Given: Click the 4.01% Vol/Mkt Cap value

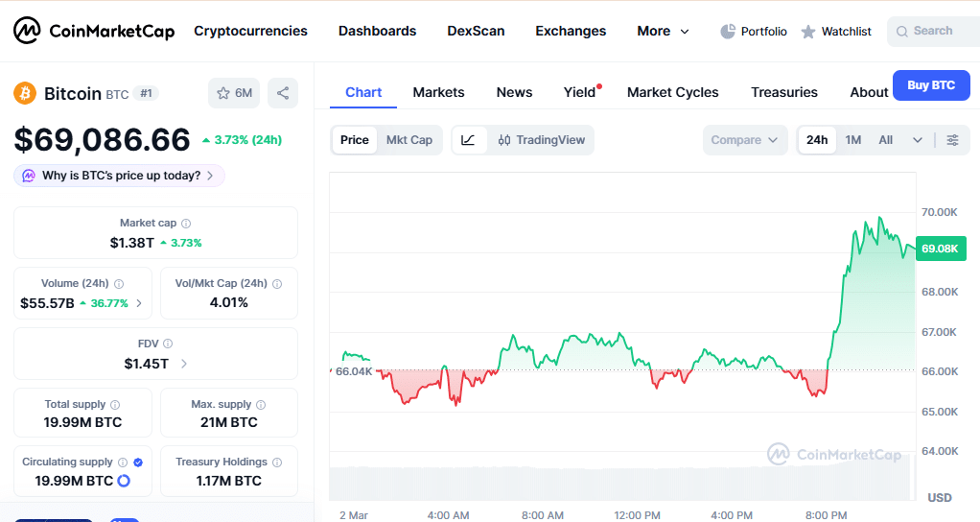Looking at the screenshot, I should pos(229,302).
